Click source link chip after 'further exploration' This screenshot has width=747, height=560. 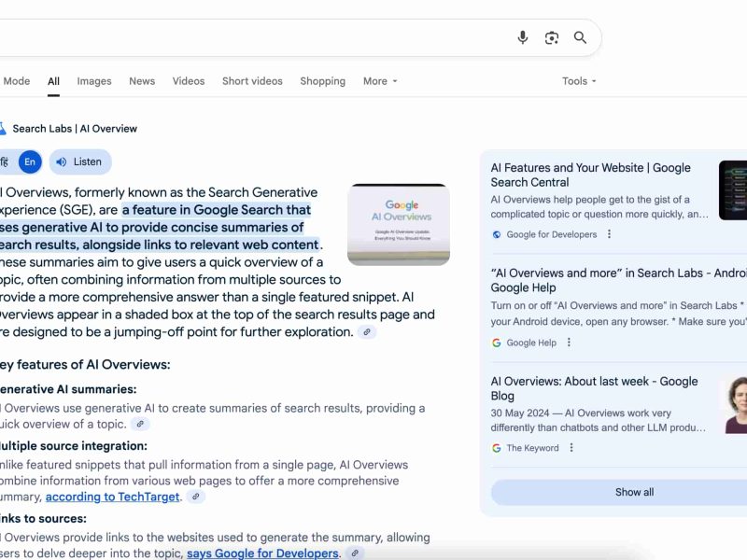click(x=367, y=332)
